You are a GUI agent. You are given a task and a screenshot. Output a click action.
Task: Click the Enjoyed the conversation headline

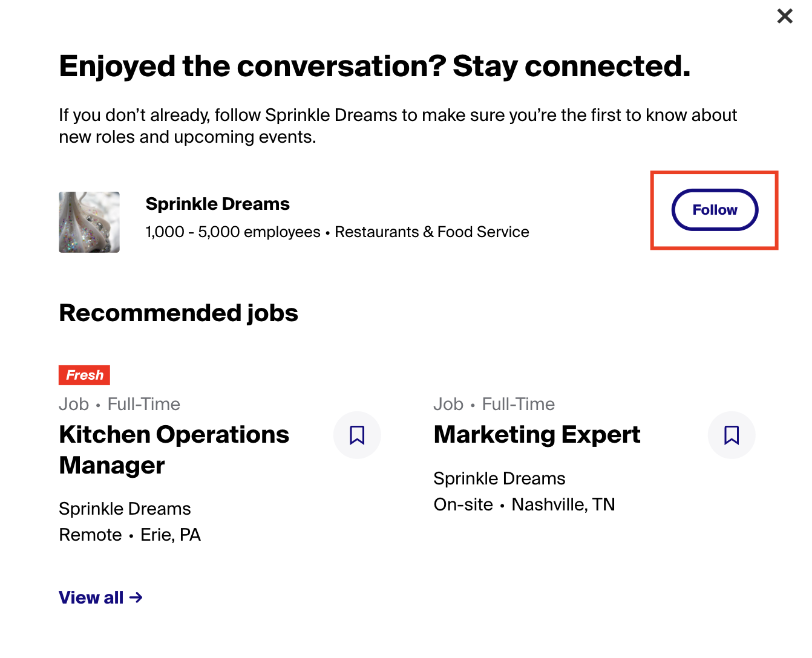(x=375, y=67)
